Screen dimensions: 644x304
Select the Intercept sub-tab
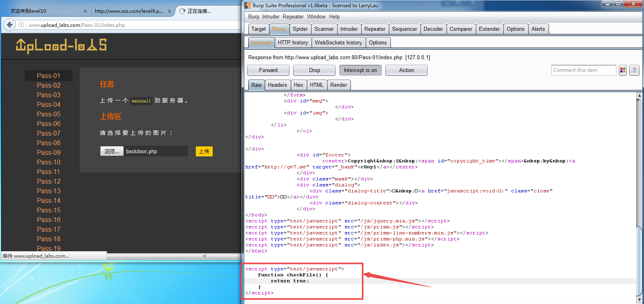click(x=261, y=43)
